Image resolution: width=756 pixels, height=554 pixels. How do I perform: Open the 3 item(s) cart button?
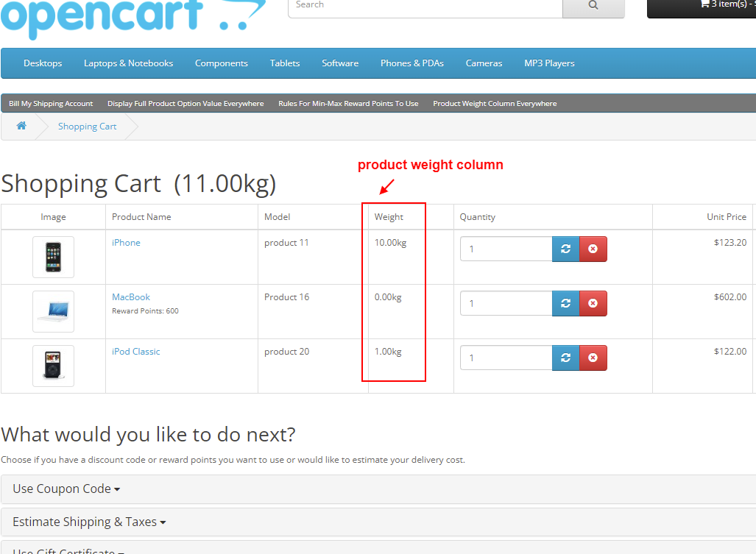pyautogui.click(x=702, y=7)
